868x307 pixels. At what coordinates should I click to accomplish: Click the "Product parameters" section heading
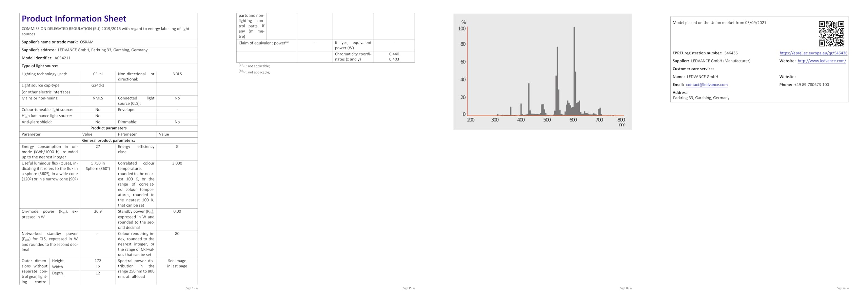tap(108, 128)
